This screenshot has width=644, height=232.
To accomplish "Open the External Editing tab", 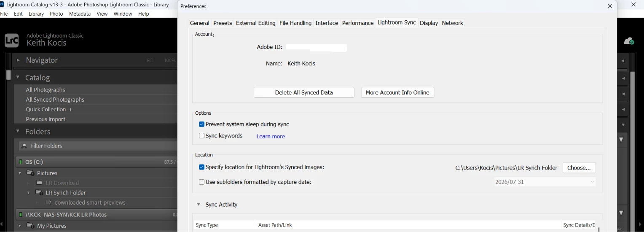I will click(255, 23).
